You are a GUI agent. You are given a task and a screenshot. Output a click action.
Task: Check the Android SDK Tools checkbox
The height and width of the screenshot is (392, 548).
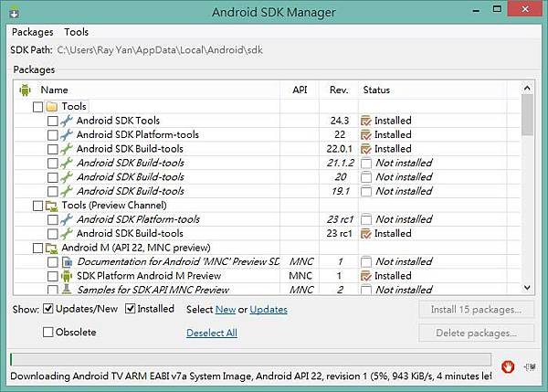click(x=53, y=121)
